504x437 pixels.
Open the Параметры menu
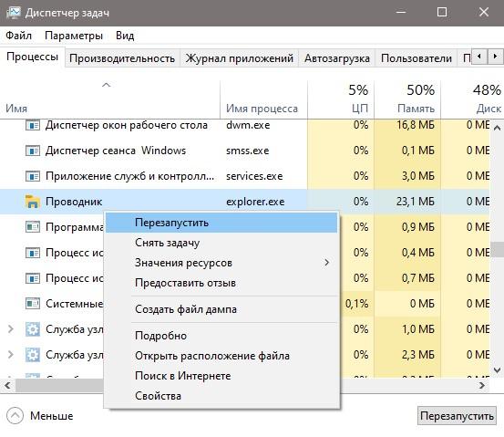(x=74, y=36)
